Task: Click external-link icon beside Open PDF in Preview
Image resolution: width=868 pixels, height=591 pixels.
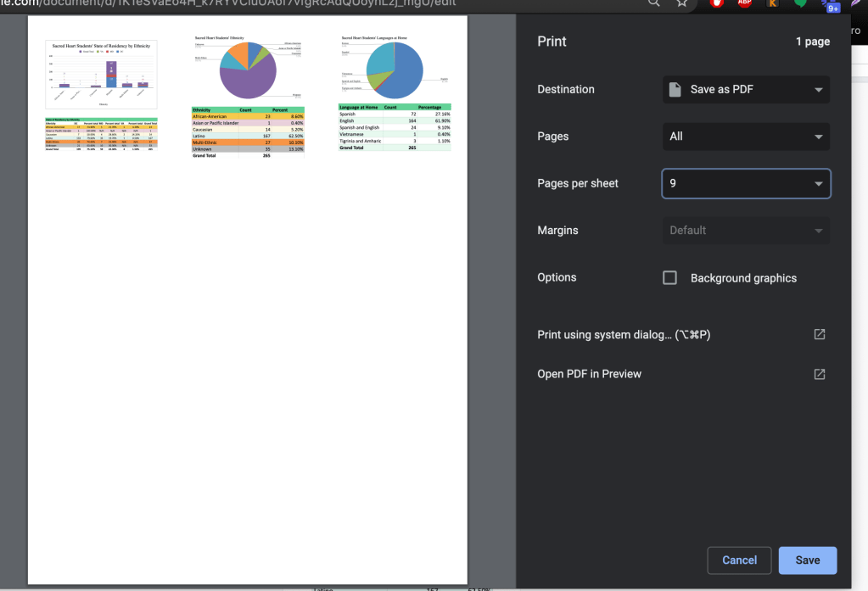Action: pos(819,374)
